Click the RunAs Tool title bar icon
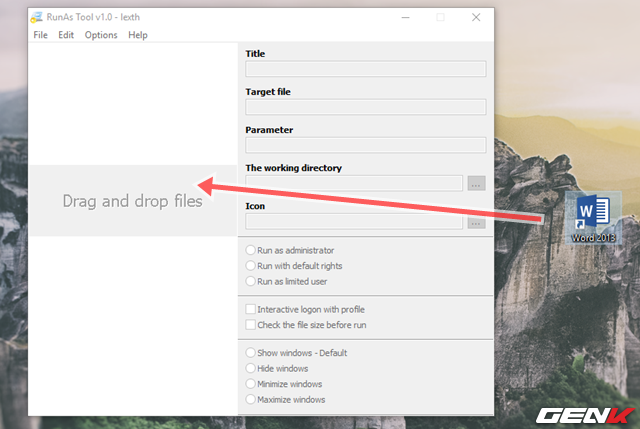 tap(39, 17)
